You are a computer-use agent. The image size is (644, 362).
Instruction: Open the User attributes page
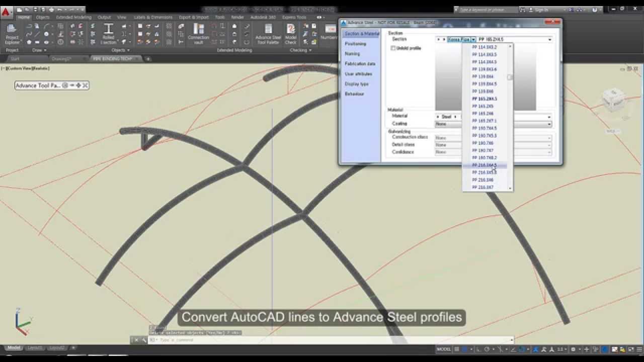pos(358,74)
